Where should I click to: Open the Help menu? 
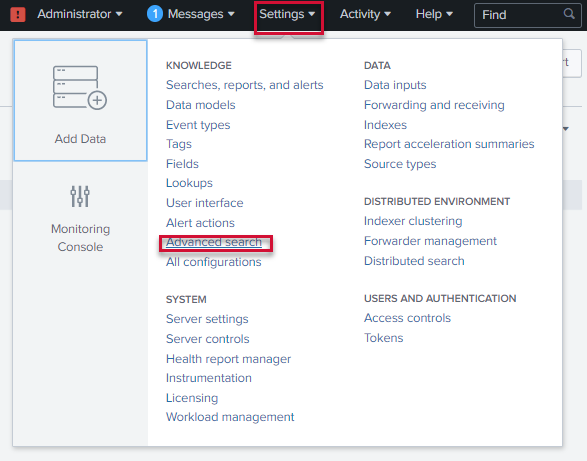point(434,14)
